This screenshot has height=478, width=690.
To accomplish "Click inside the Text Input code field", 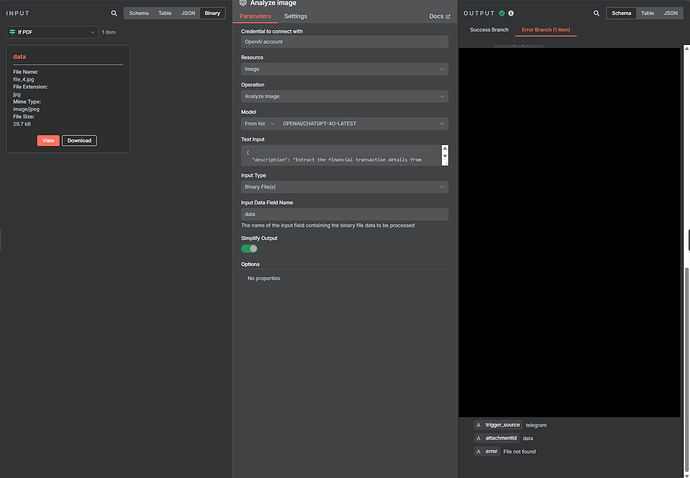I will (x=341, y=155).
